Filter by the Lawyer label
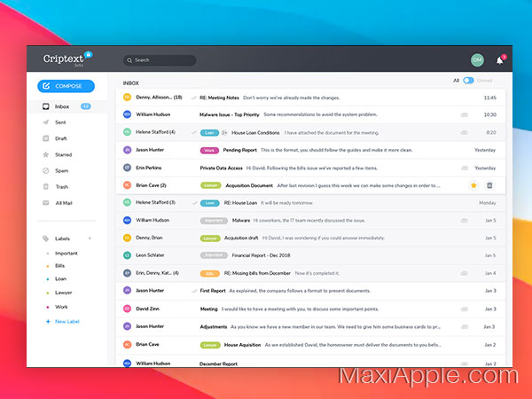The image size is (532, 399). click(64, 293)
